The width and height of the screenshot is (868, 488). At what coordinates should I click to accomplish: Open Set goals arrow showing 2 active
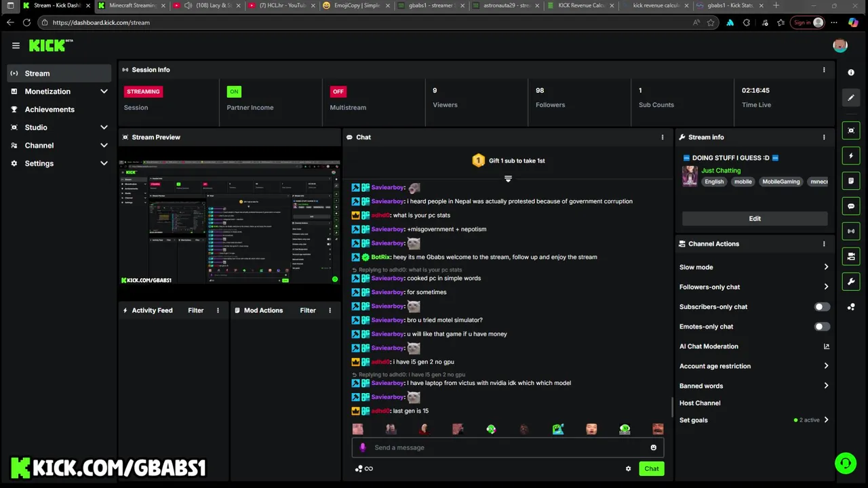pyautogui.click(x=826, y=420)
